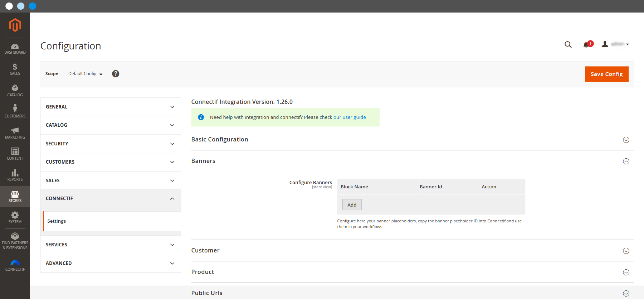
Task: Open the Sales sidebar menu
Action: point(15,69)
